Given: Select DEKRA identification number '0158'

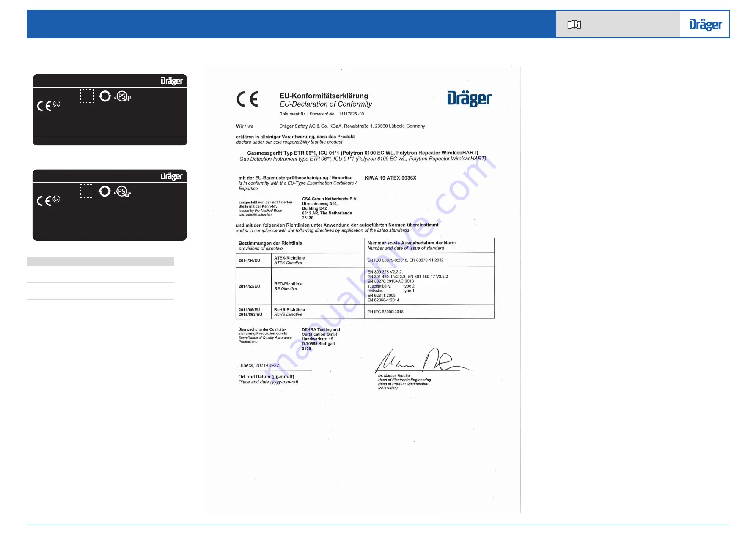Looking at the screenshot, I should [x=306, y=348].
